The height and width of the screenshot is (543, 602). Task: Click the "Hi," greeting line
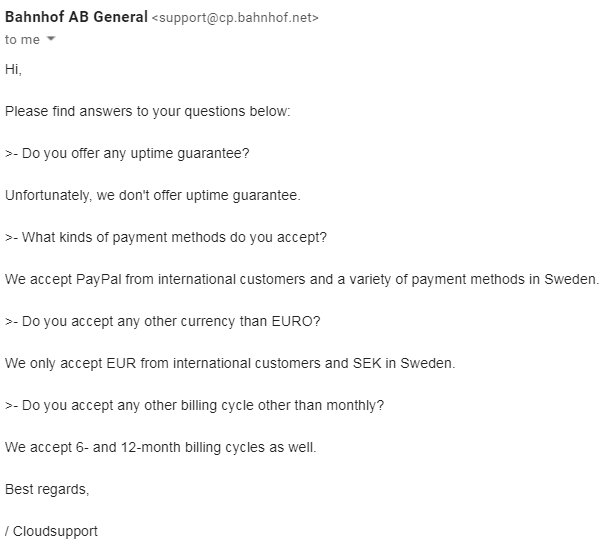click(13, 70)
